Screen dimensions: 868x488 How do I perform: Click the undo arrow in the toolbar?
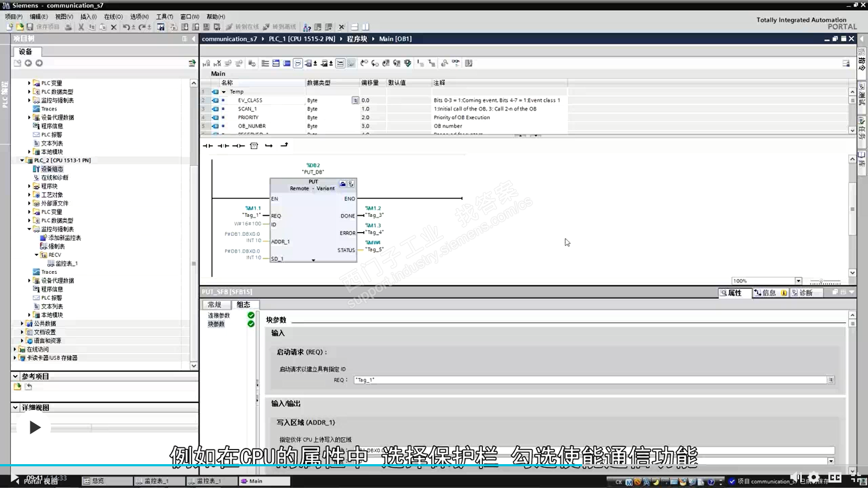point(126,27)
